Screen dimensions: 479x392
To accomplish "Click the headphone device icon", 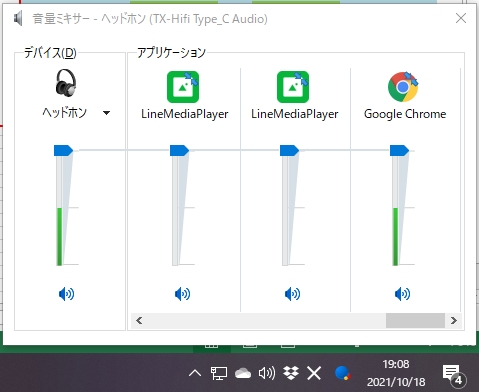I will pyautogui.click(x=66, y=83).
